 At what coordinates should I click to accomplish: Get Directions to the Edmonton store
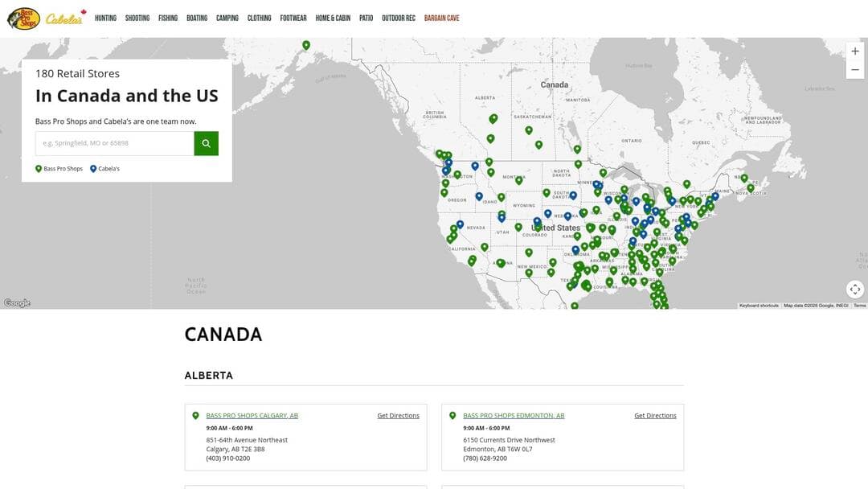(x=655, y=415)
